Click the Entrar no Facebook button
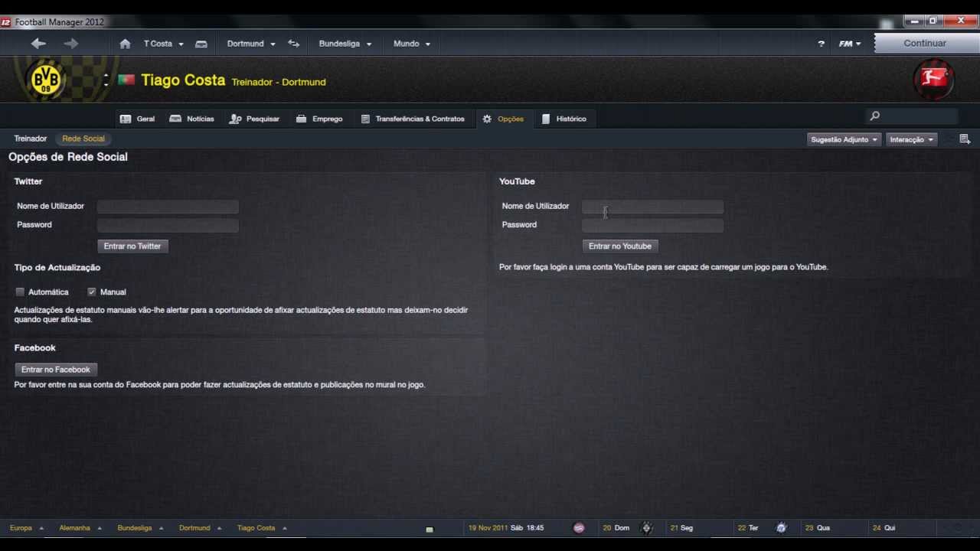Image resolution: width=980 pixels, height=551 pixels. point(56,370)
